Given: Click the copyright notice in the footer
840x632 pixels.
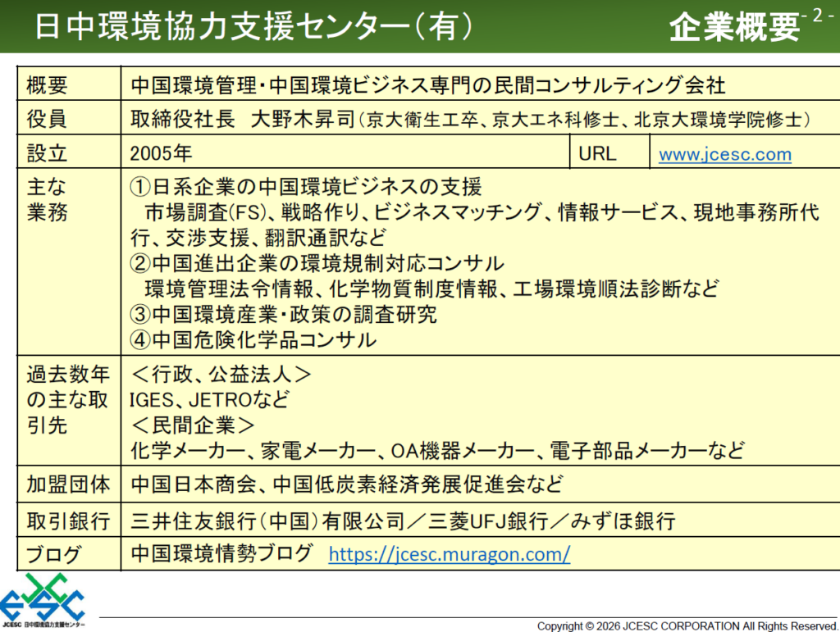Looking at the screenshot, I should [687, 625].
